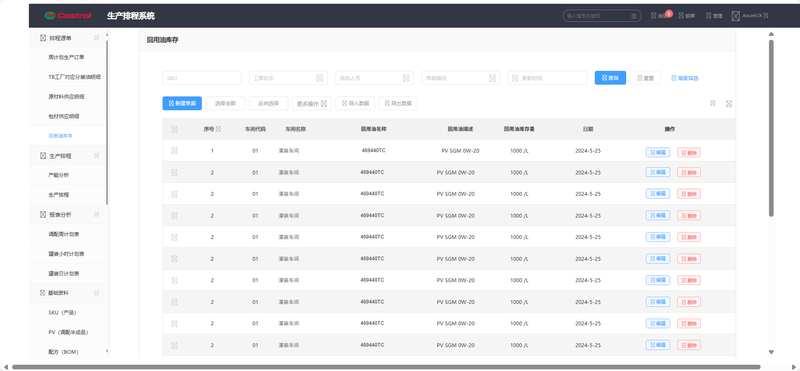Click the 回用油库存量 column header

point(519,129)
